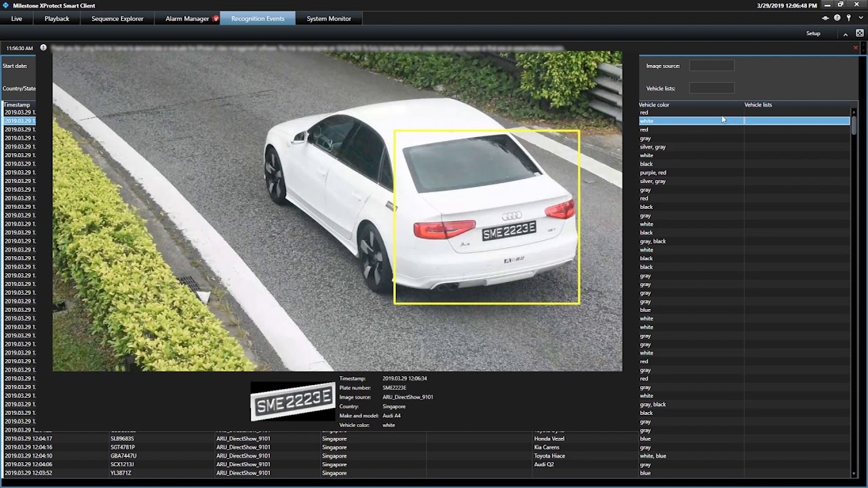Click the SME2223E plate number value
This screenshot has height=488, width=868.
point(394,388)
